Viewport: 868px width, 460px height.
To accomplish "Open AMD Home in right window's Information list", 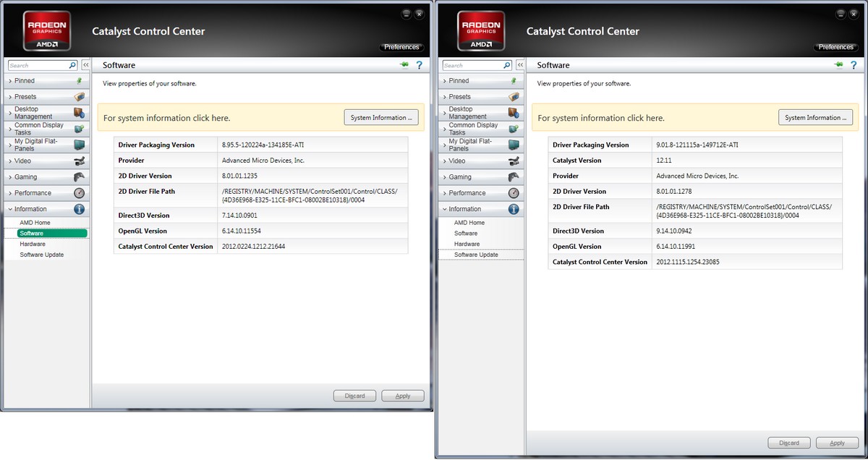I will 469,223.
